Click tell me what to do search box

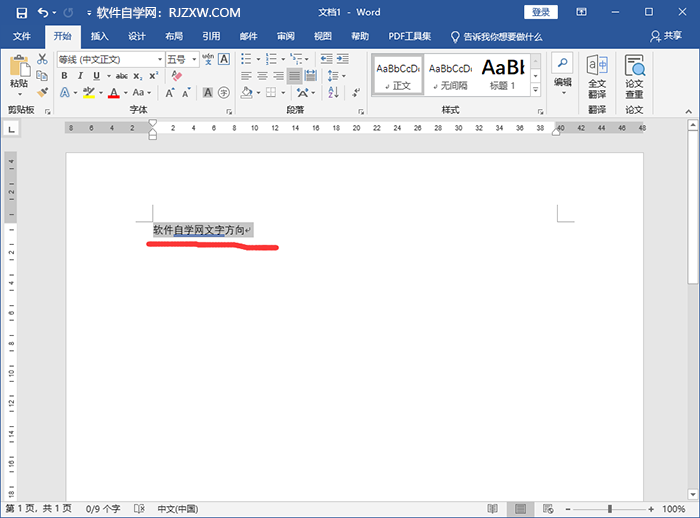click(496, 37)
